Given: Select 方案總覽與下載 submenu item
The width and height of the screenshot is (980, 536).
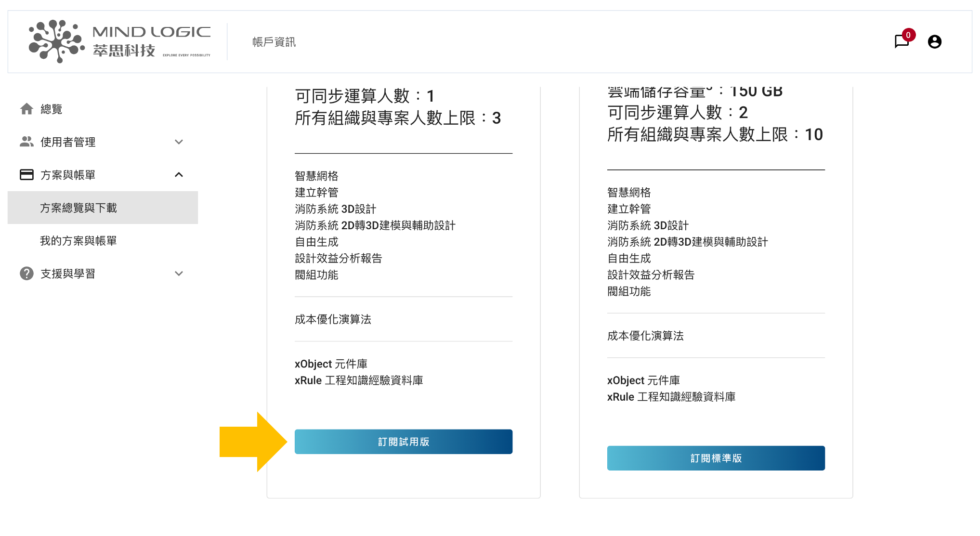Looking at the screenshot, I should click(x=78, y=208).
